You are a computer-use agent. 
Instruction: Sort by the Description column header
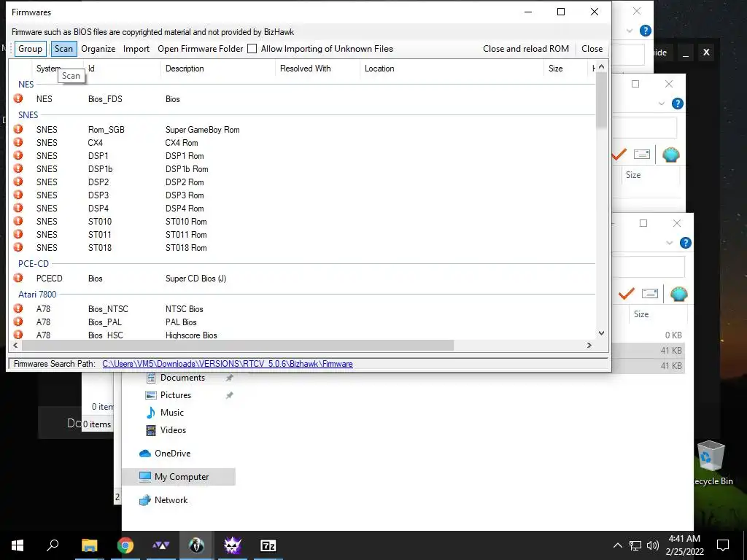pyautogui.click(x=185, y=68)
